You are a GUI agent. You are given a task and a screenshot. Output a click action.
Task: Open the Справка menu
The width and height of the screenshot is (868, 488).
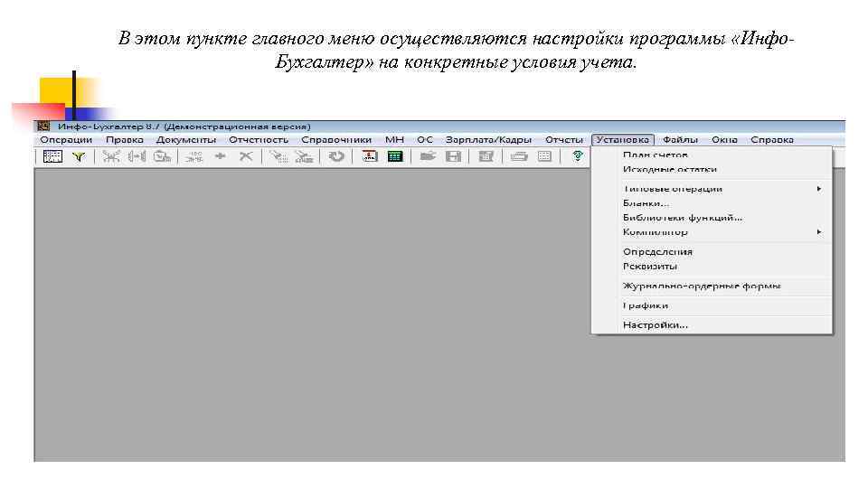click(772, 140)
